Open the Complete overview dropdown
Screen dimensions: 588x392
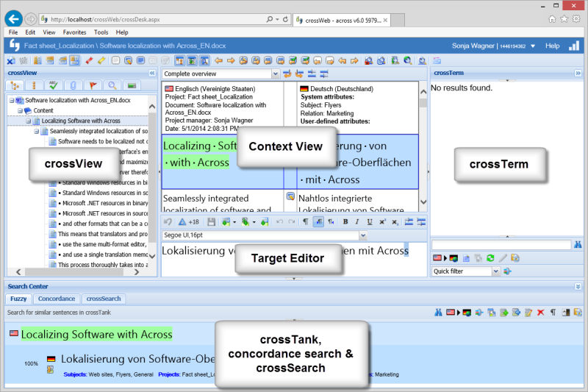point(275,74)
